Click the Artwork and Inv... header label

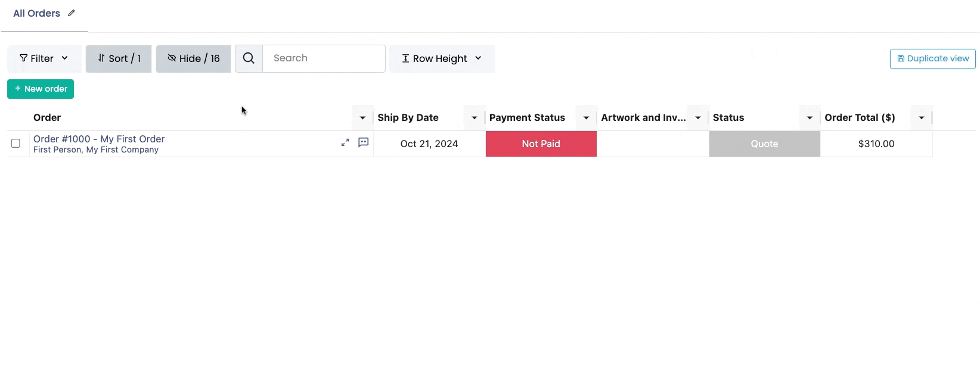pos(643,118)
